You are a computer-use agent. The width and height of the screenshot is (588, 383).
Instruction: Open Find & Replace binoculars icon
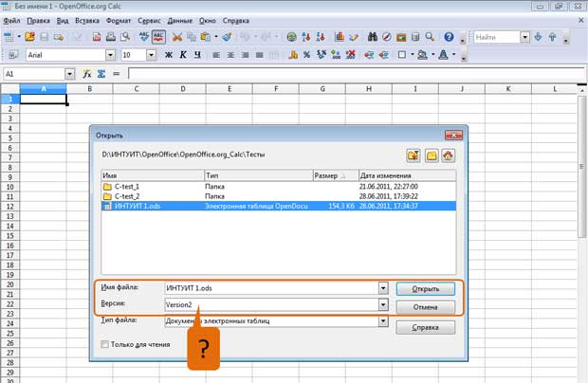373,37
